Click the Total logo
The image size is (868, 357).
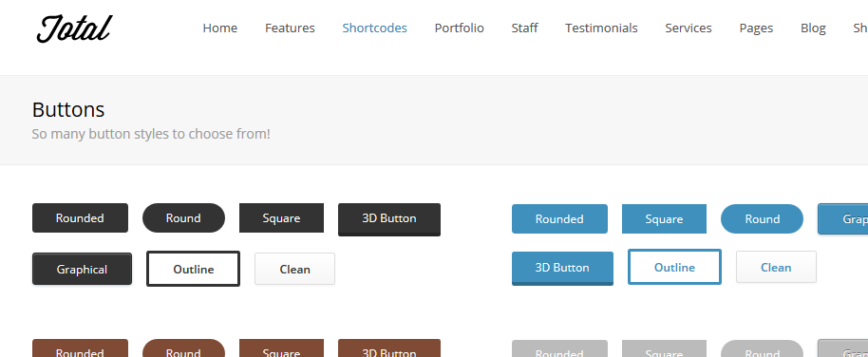[74, 28]
